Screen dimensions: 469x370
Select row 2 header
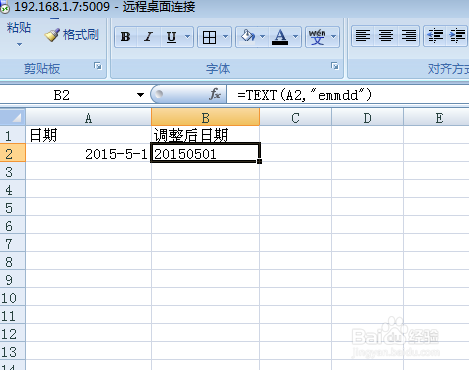12,154
